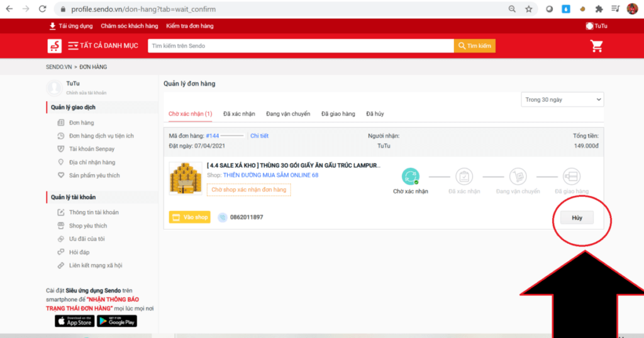Click Chỉnh sửa tài khoản link
Viewport: 644px width, 338px height.
(x=86, y=93)
